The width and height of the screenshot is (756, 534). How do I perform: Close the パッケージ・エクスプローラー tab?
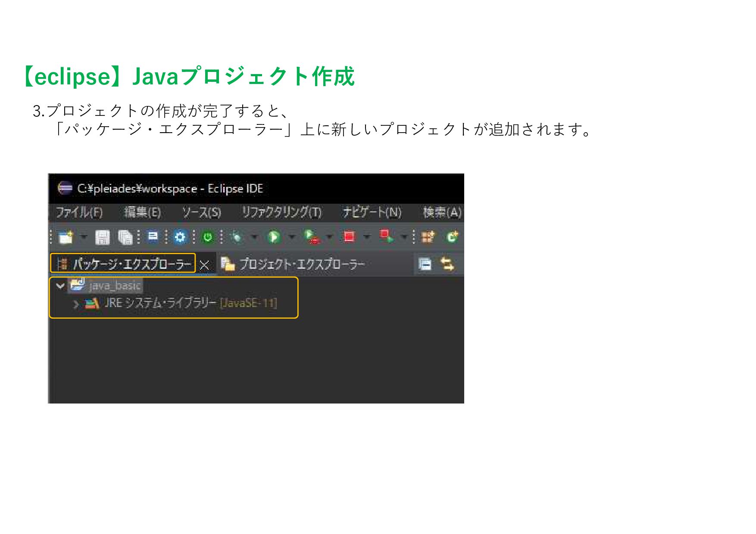[x=204, y=265]
